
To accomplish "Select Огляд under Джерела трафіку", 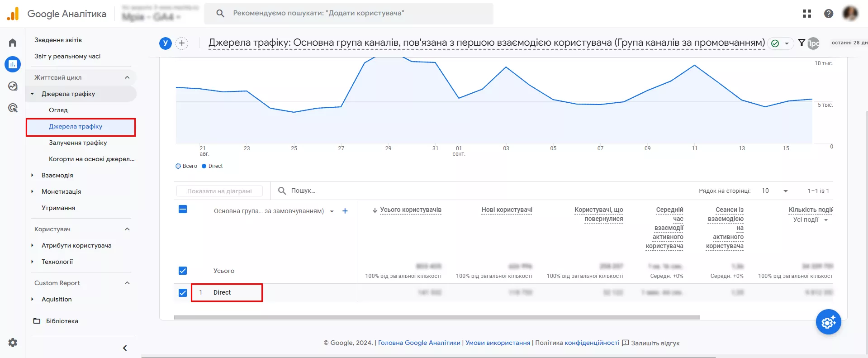I will [58, 110].
